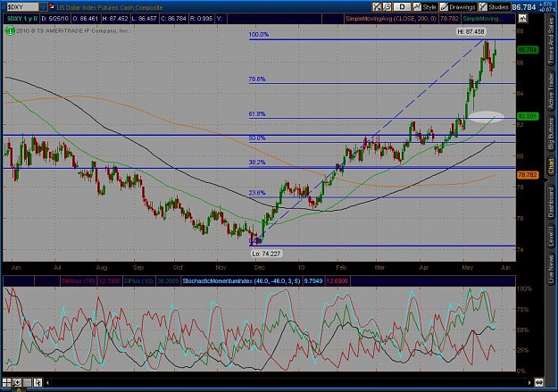This screenshot has width=558, height=392.
Task: Click the 9.7949 stochastic value
Action: [x=312, y=281]
